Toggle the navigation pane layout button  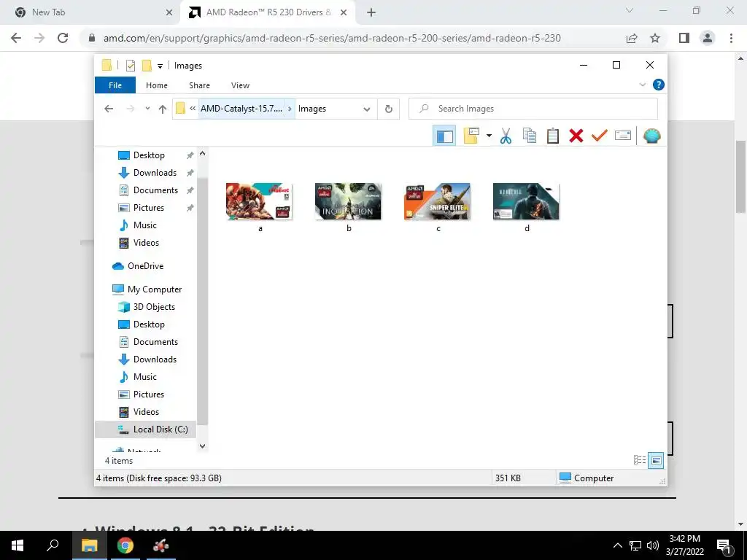(x=444, y=136)
